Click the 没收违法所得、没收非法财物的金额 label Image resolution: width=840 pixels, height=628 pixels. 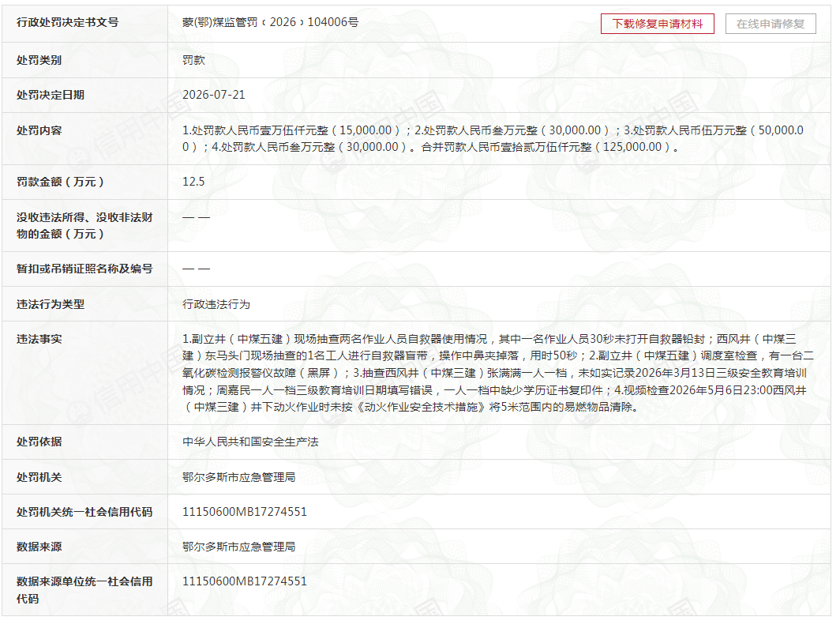coord(84,226)
